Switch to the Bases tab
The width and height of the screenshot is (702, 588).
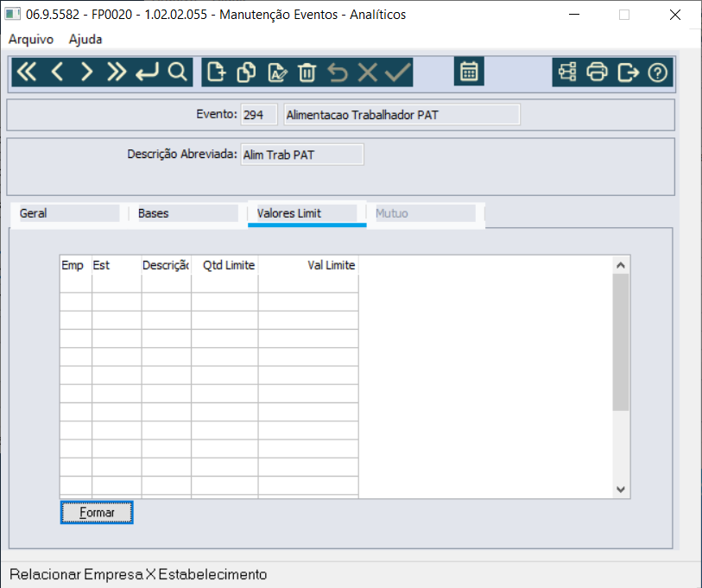188,213
